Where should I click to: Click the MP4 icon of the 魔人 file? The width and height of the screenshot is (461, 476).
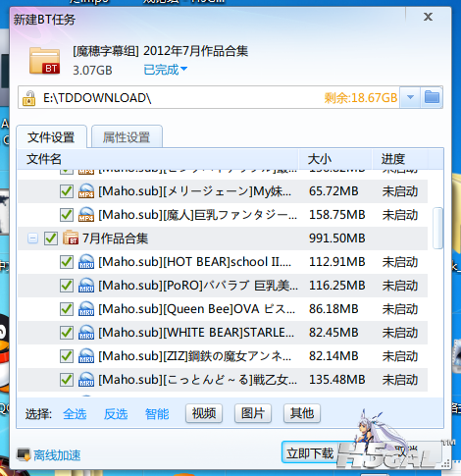(x=86, y=215)
